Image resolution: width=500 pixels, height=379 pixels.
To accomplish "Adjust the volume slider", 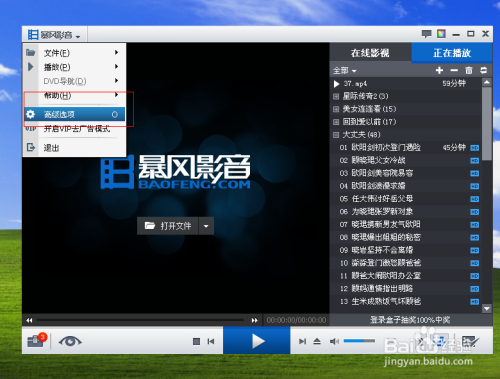I will 359,341.
